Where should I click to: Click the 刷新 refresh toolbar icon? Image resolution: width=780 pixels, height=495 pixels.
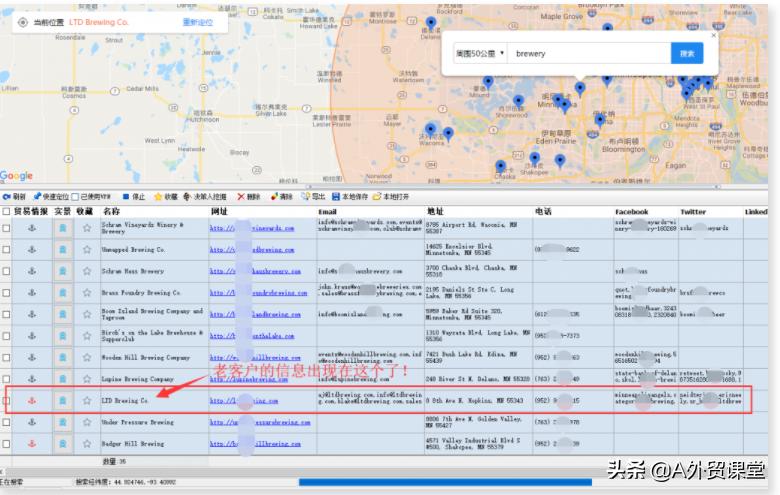point(7,197)
